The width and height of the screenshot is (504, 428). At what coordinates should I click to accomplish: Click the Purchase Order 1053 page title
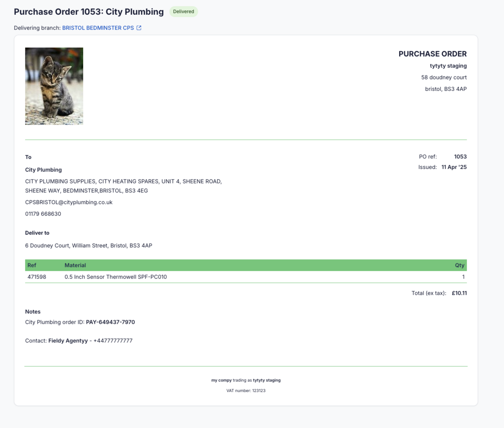(x=89, y=12)
